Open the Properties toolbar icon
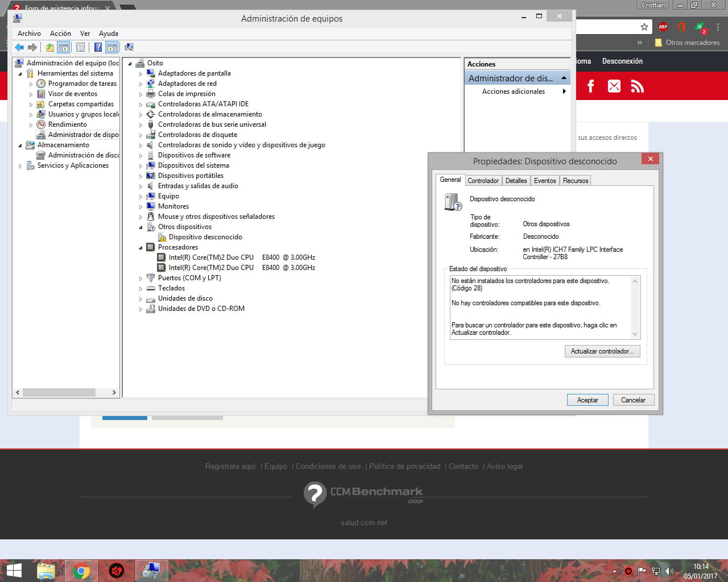This screenshot has width=728, height=582. 80,47
